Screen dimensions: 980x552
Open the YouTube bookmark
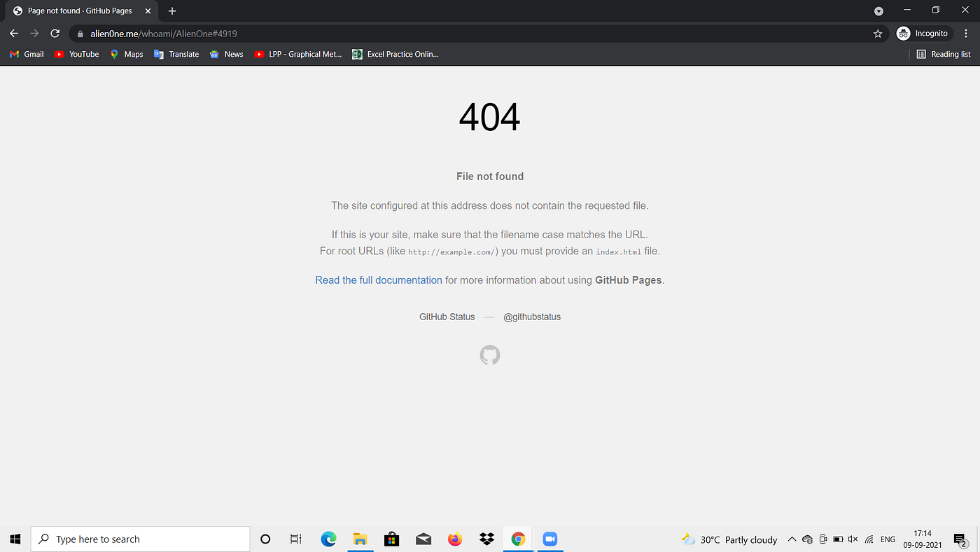click(76, 54)
